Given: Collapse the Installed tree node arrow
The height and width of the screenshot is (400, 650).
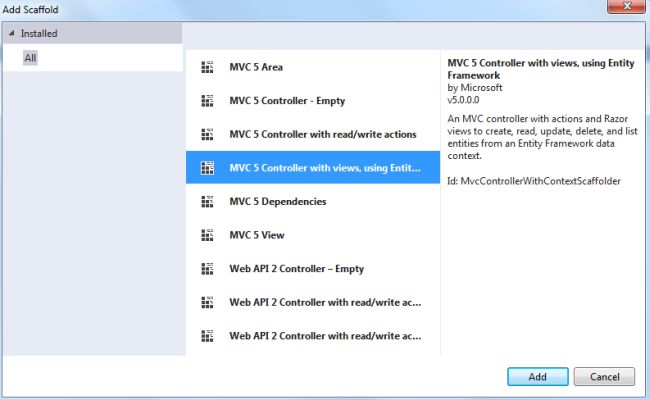Looking at the screenshot, I should [12, 33].
